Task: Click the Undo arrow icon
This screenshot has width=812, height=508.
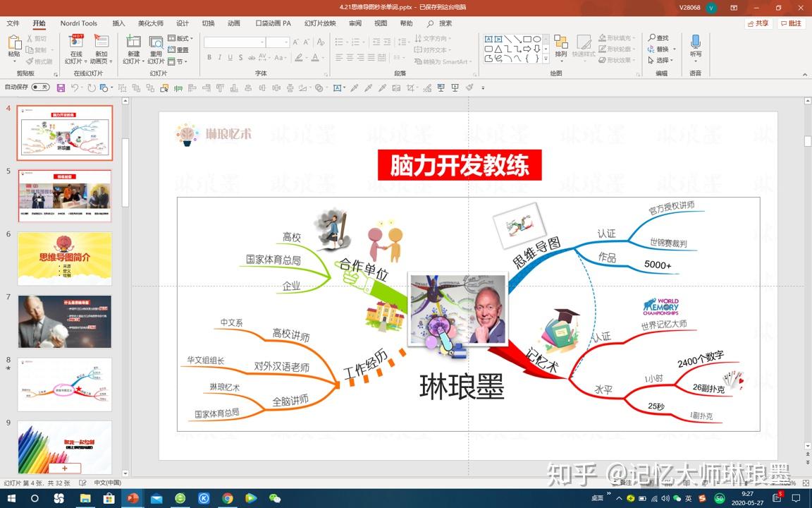Action: (x=75, y=88)
